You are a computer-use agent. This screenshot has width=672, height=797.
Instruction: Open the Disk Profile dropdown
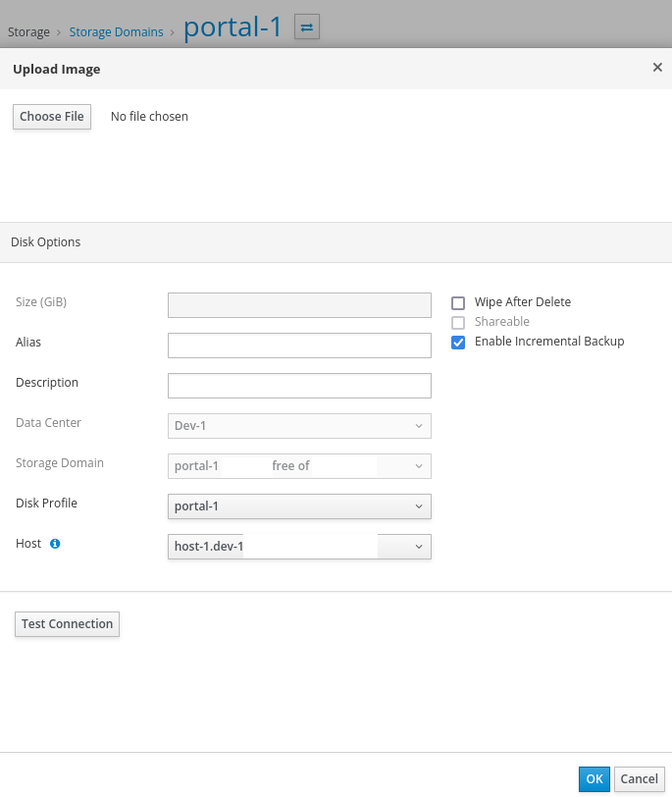[x=299, y=506]
